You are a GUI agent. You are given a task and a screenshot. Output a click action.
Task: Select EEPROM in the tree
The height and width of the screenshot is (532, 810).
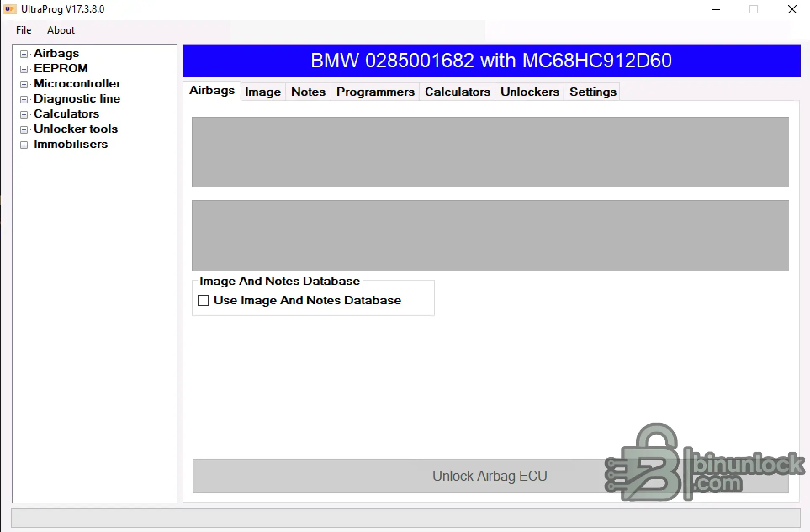[x=61, y=68]
